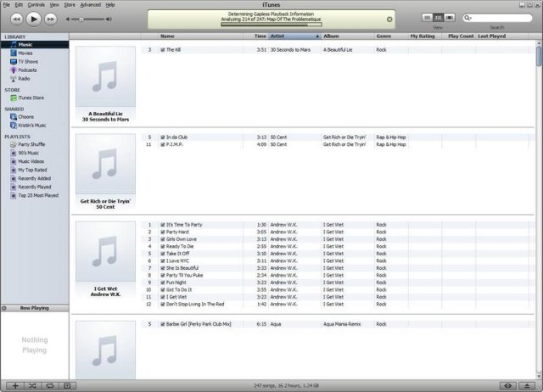This screenshot has height=392, width=543.
Task: Reverse sort on Artist column header
Action: click(294, 36)
